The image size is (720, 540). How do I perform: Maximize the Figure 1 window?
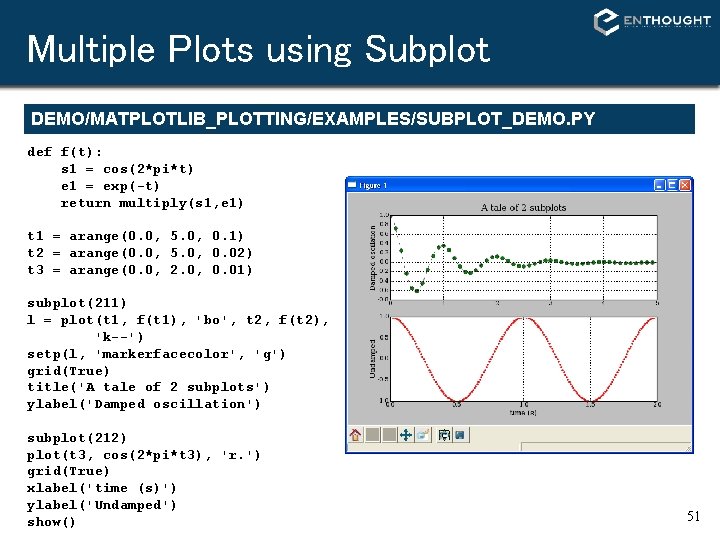click(x=672, y=185)
